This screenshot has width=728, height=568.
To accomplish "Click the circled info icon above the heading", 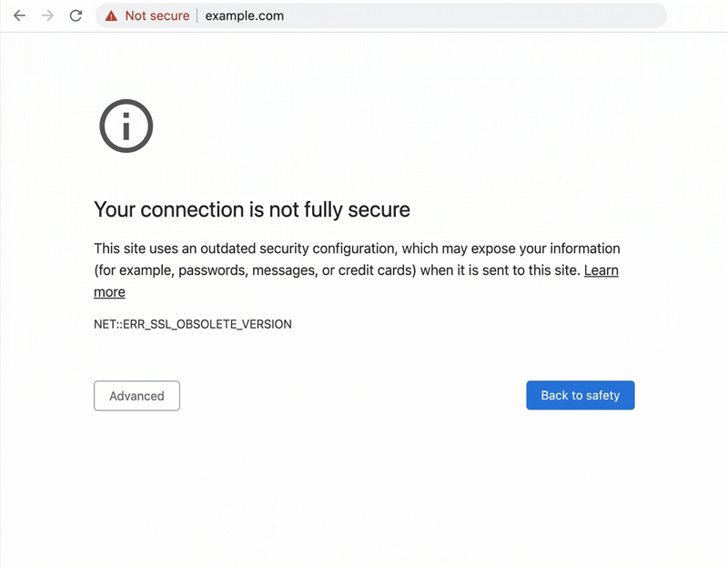I will [x=126, y=126].
